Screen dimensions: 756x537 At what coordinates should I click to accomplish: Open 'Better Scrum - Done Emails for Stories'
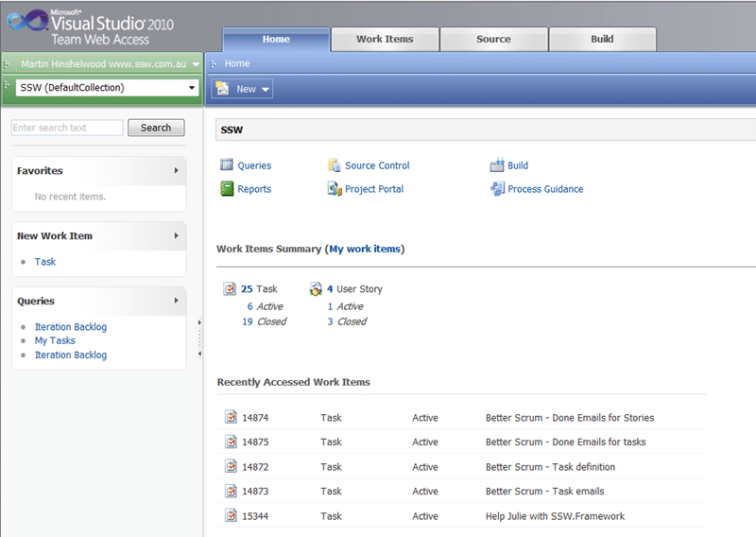pyautogui.click(x=570, y=418)
